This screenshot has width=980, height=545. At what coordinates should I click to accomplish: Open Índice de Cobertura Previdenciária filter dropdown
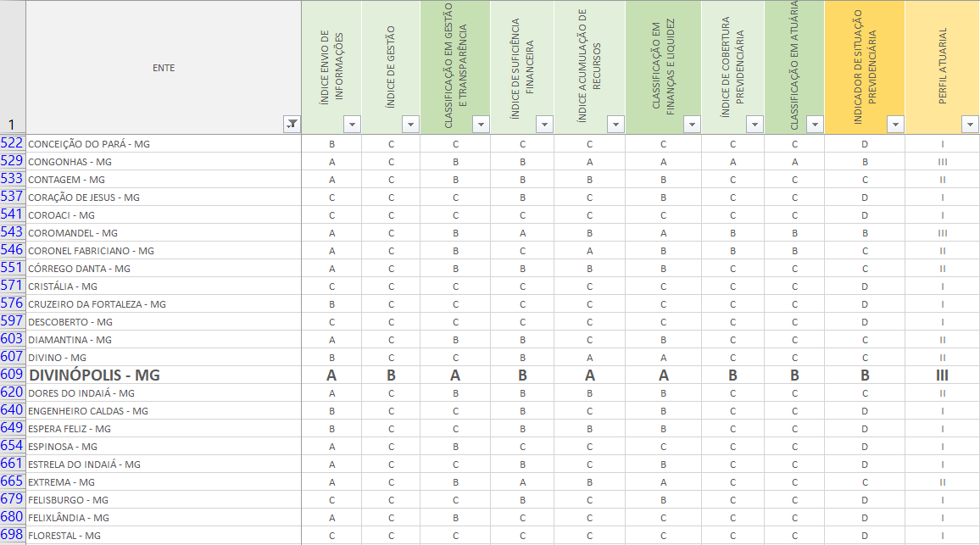tap(754, 125)
